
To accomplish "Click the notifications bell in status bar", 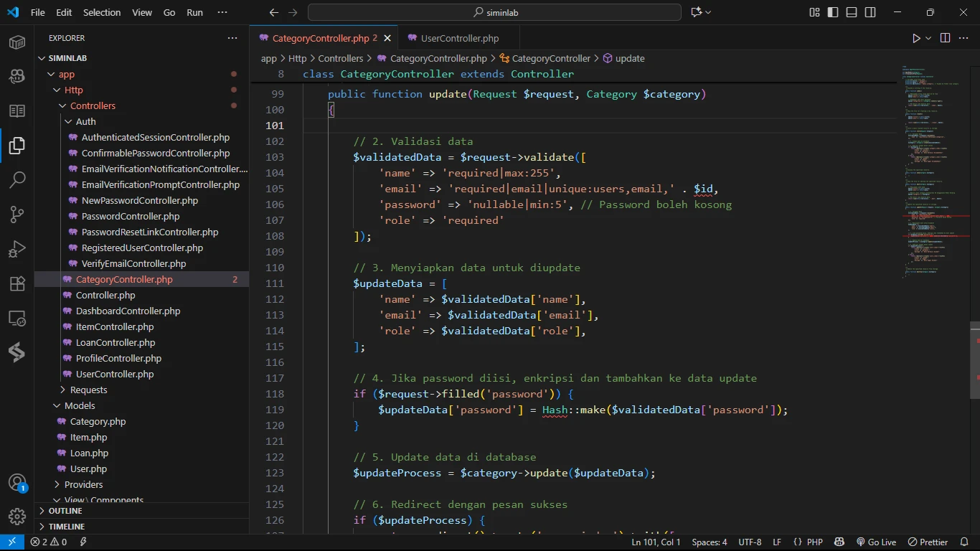I will coord(965,542).
